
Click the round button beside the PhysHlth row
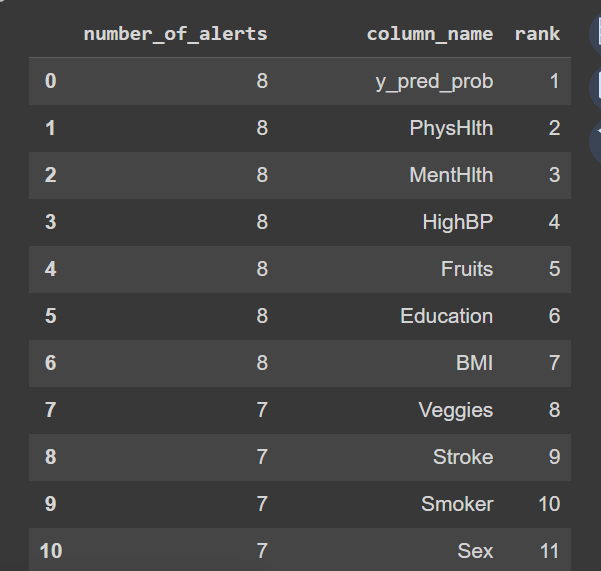[596, 139]
